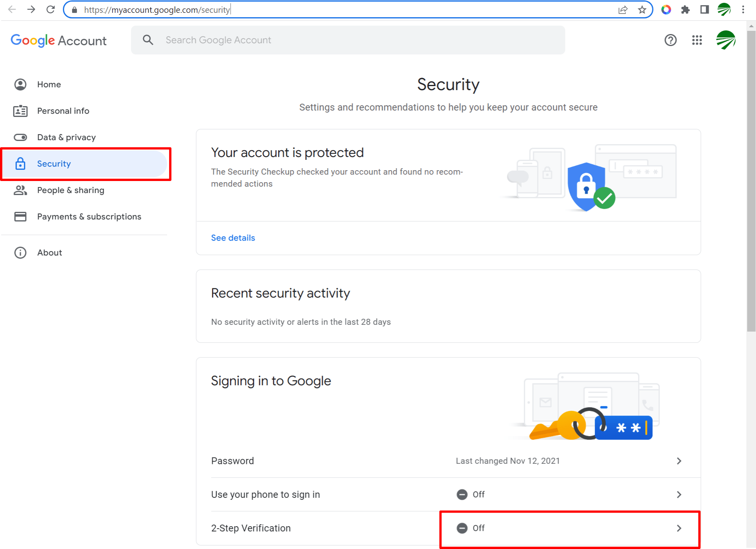
Task: Open Chrome's three-dot menu
Action: (x=743, y=9)
